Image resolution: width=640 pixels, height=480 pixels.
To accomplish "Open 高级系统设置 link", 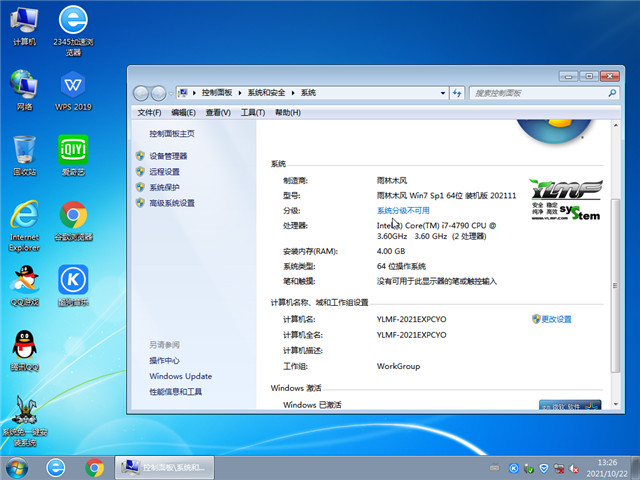I will [x=172, y=203].
